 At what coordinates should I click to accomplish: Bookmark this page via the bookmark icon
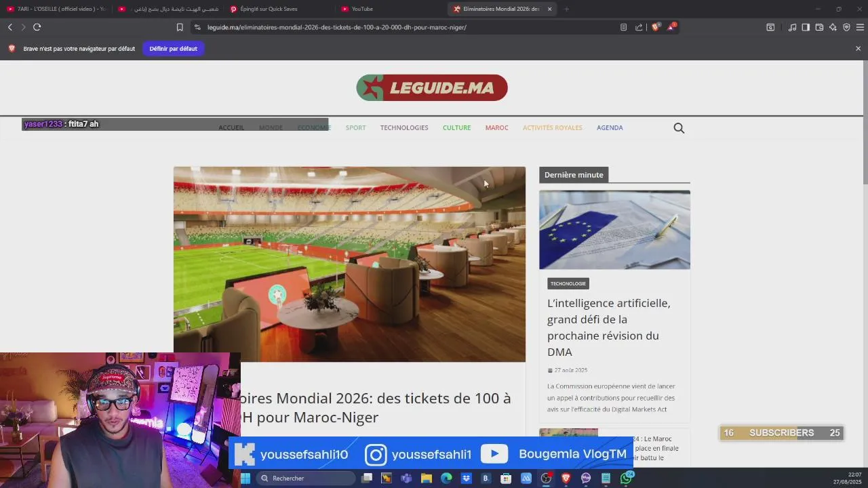tap(180, 27)
